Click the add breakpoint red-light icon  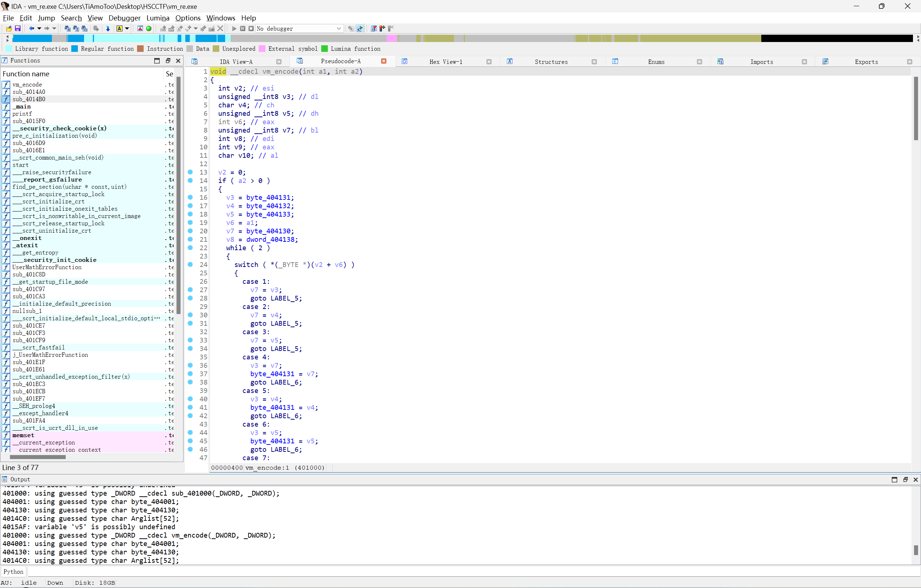(x=382, y=28)
